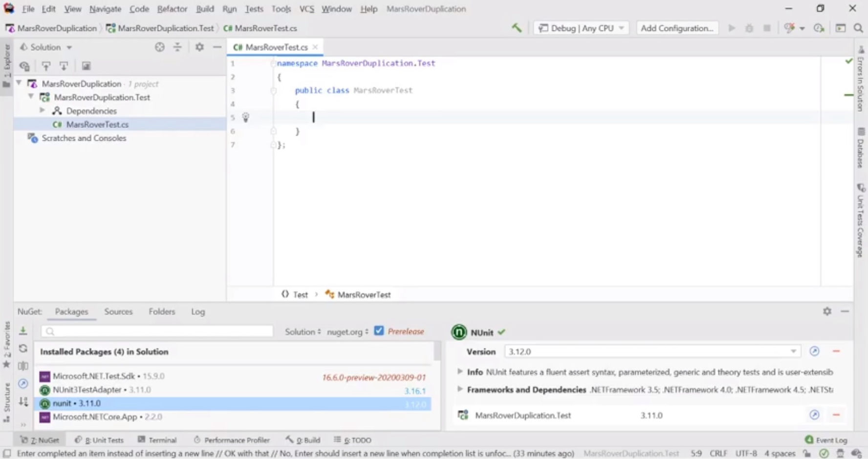Screen dimensions: 868x459
Task: Open NuGet panel settings gear icon
Action: [827, 311]
